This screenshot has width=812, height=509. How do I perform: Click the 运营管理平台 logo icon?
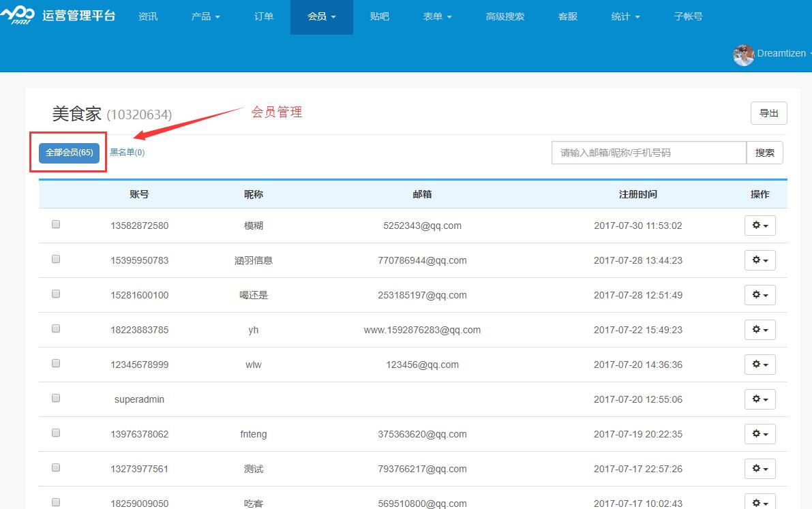click(x=20, y=14)
